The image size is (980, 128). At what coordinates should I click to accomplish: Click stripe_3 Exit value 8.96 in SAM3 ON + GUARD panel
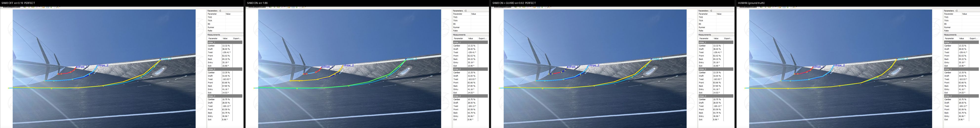click(716, 120)
